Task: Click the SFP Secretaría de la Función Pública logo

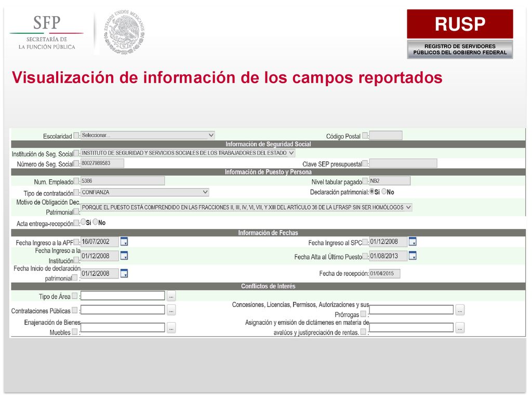Action: click(x=47, y=33)
